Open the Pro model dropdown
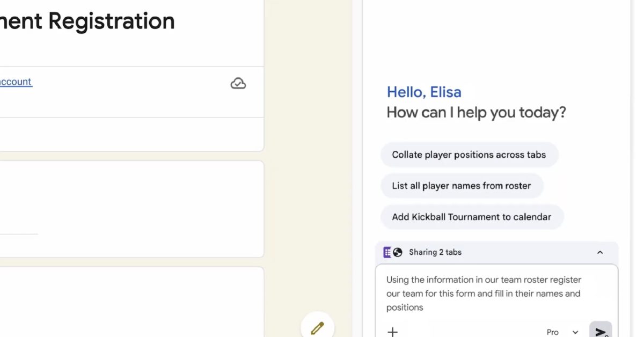The height and width of the screenshot is (337, 644). point(562,332)
